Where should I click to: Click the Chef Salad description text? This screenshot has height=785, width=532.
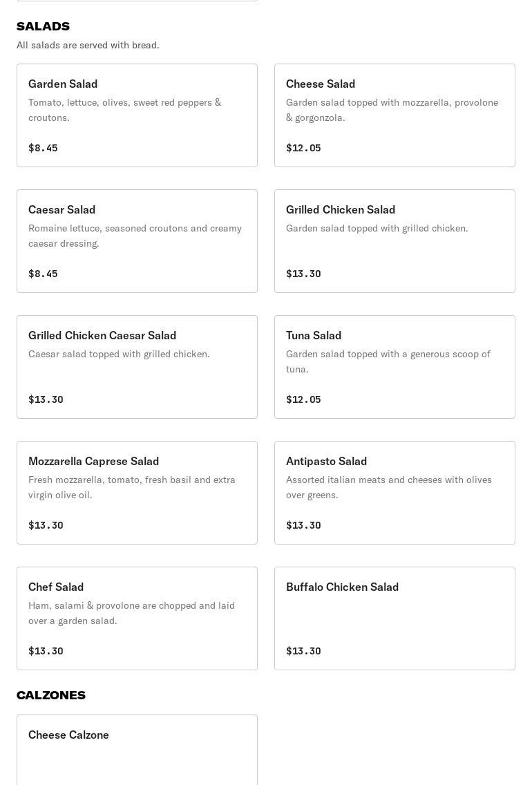pos(131,613)
